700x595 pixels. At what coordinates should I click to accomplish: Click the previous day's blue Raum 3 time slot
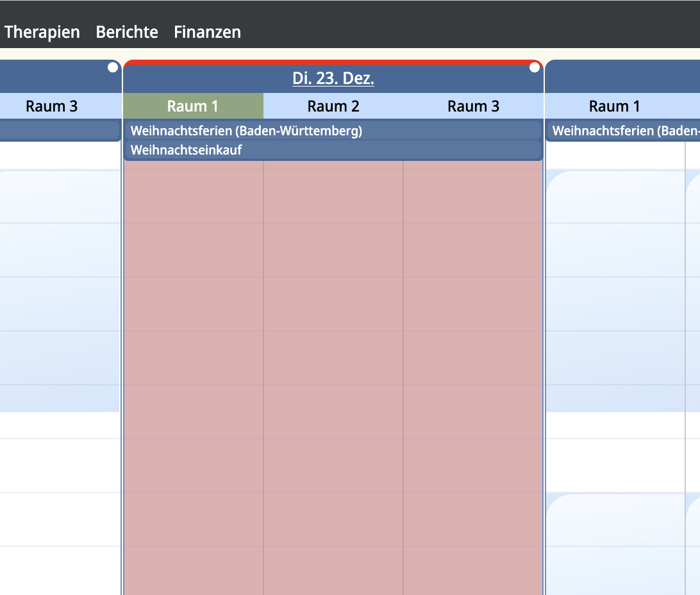pyautogui.click(x=59, y=289)
